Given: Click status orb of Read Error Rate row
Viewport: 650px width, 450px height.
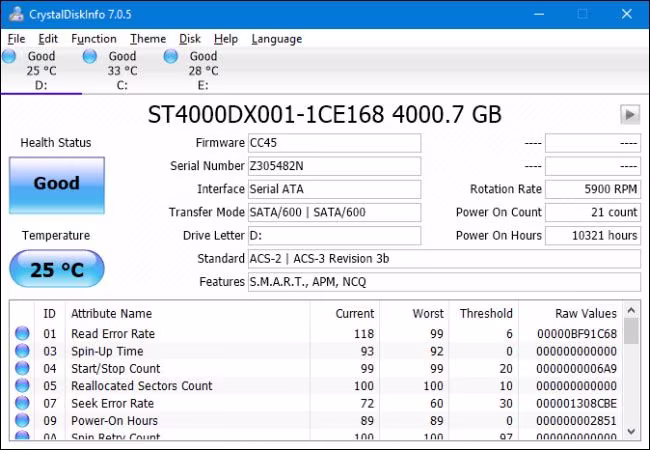Looking at the screenshot, I should (22, 333).
